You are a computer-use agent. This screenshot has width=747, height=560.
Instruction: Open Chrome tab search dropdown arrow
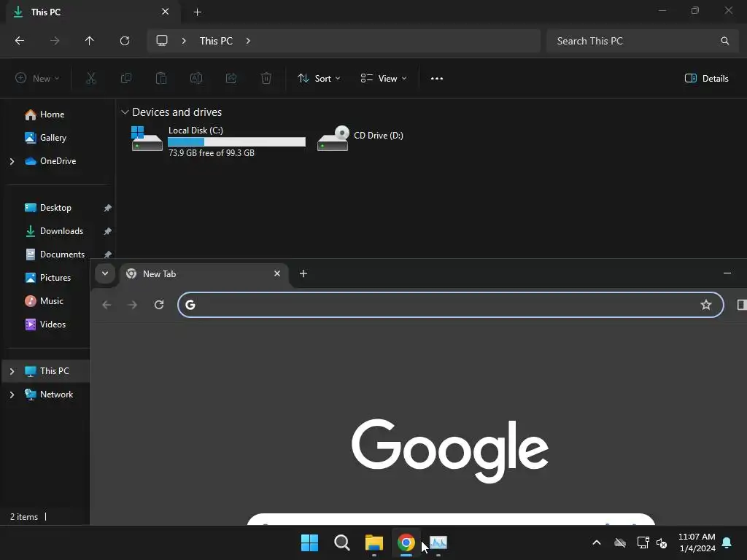coord(105,273)
